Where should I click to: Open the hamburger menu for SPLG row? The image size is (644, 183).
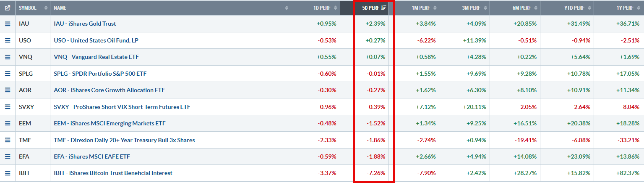click(7, 74)
